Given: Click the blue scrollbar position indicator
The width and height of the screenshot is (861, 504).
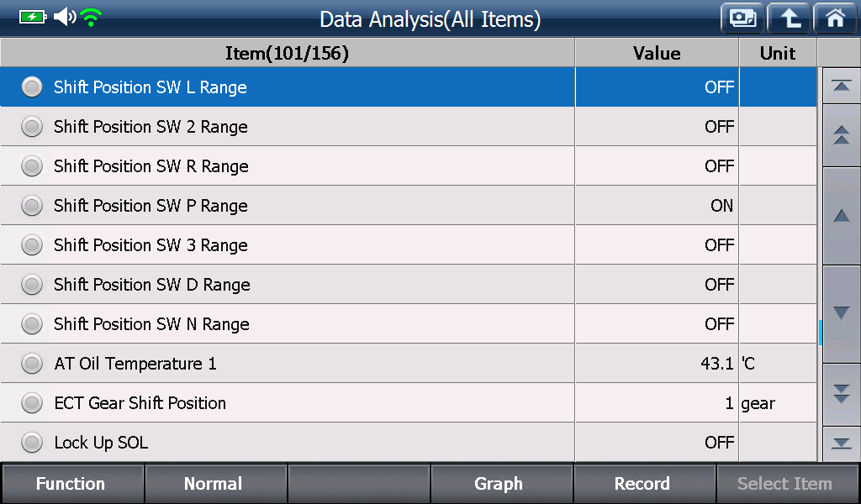Looking at the screenshot, I should [820, 333].
